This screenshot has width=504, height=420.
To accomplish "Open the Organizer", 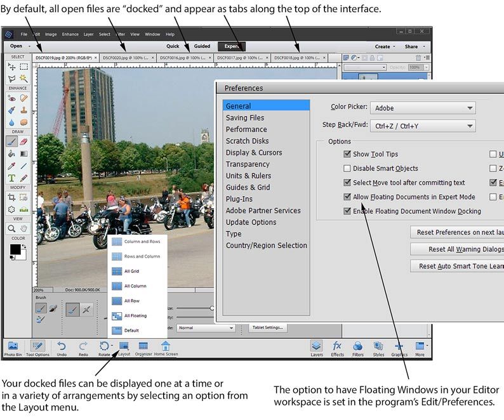I will point(143,348).
